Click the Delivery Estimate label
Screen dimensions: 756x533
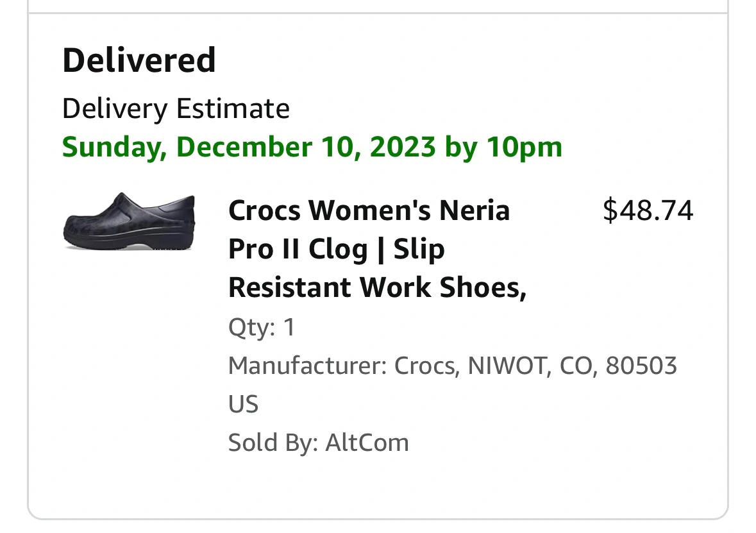click(x=176, y=109)
